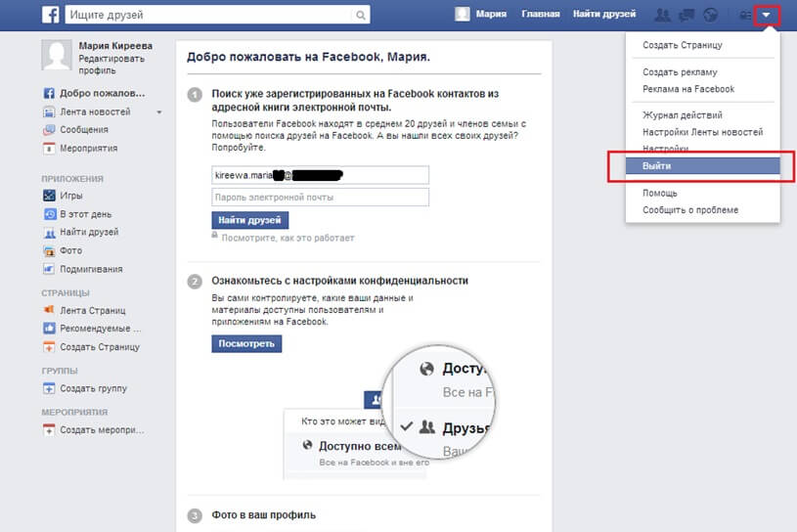Open Журнал действий from menu
This screenshot has width=797, height=532.
(683, 115)
